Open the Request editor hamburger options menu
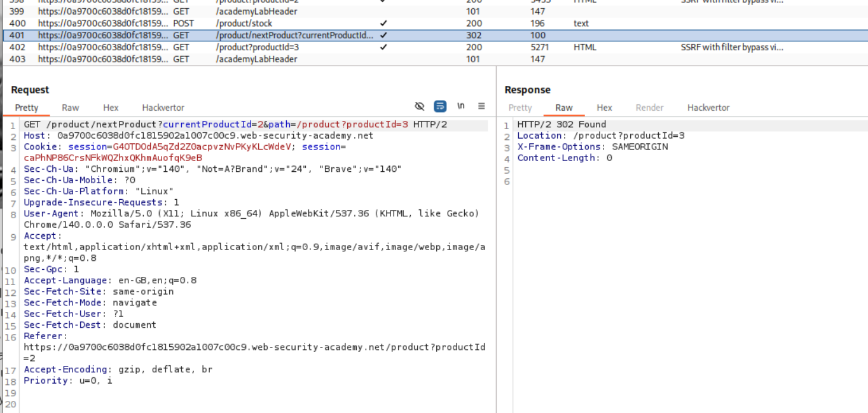 pyautogui.click(x=481, y=106)
